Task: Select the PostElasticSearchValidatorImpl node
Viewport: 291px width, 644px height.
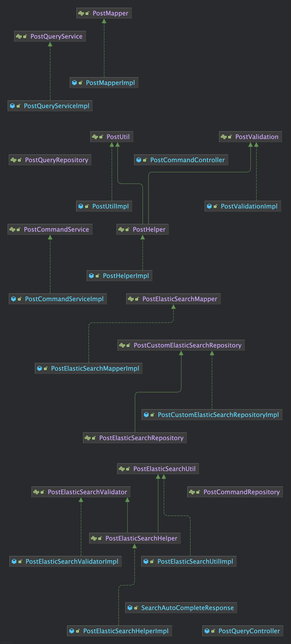Action: pos(65,562)
